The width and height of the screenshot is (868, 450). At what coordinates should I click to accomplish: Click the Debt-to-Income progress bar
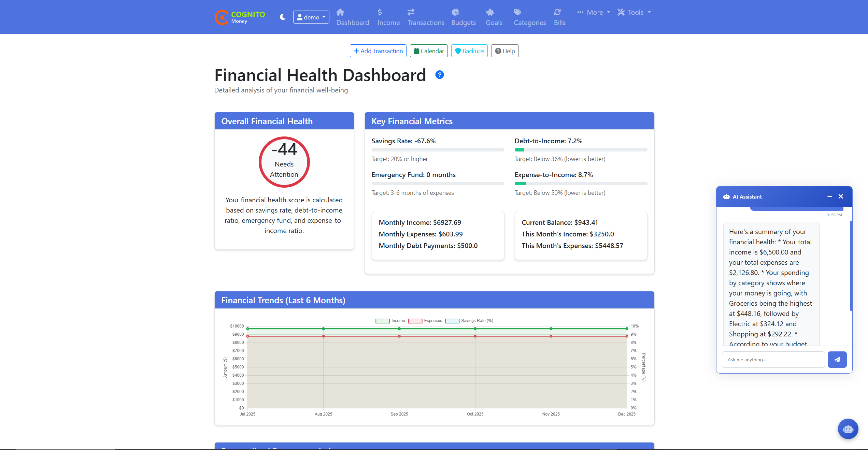580,149
